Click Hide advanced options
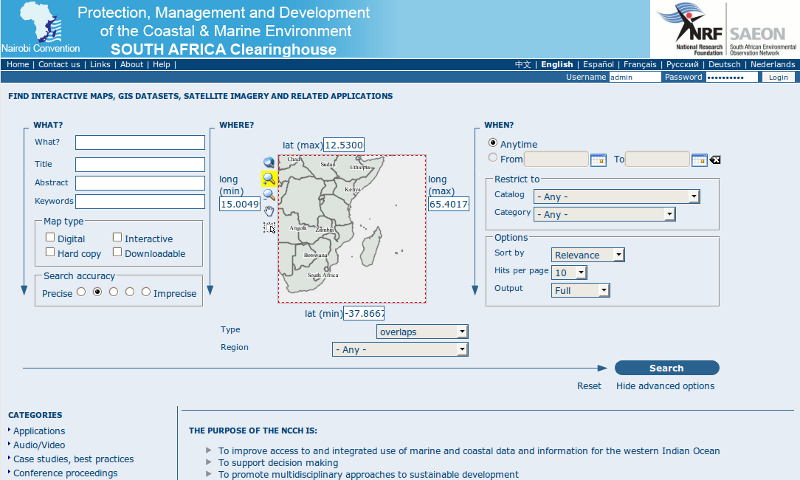This screenshot has height=480, width=800. [x=665, y=386]
